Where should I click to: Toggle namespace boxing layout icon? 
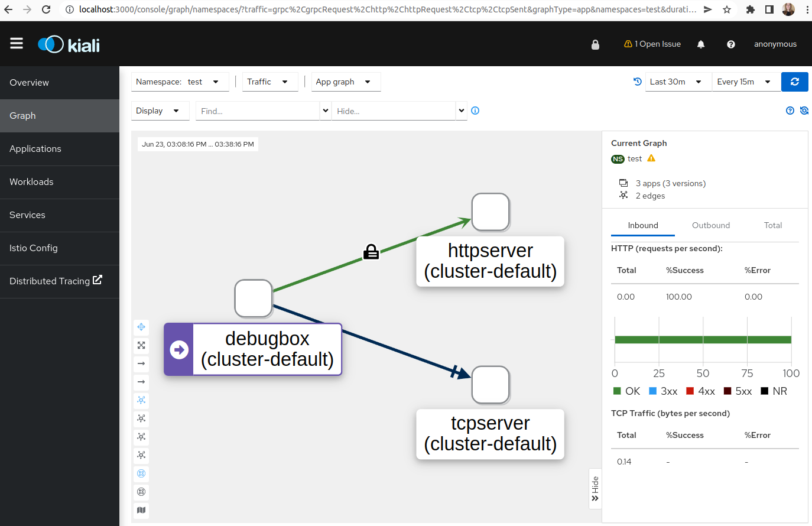pos(141,473)
